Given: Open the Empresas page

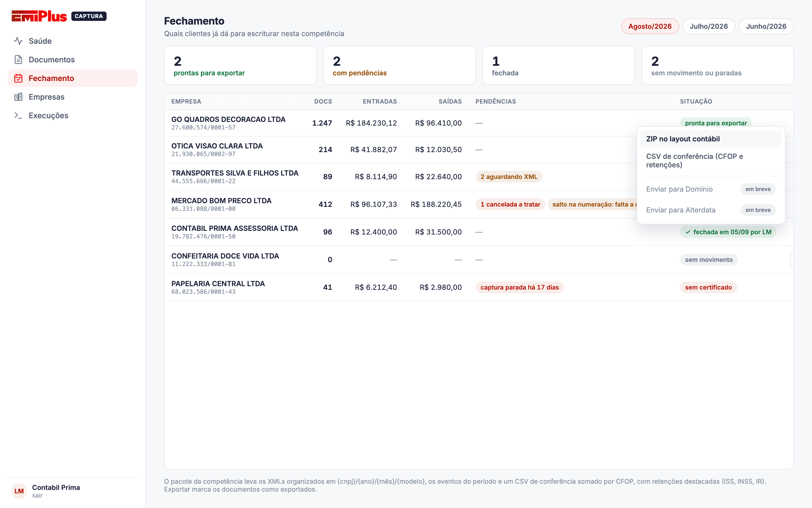Looking at the screenshot, I should pyautogui.click(x=72, y=97).
